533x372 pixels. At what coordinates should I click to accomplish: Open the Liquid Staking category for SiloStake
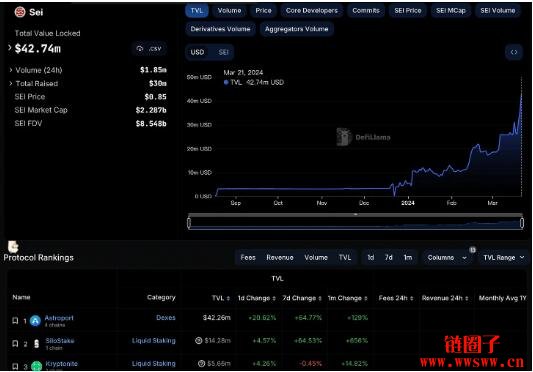(154, 340)
